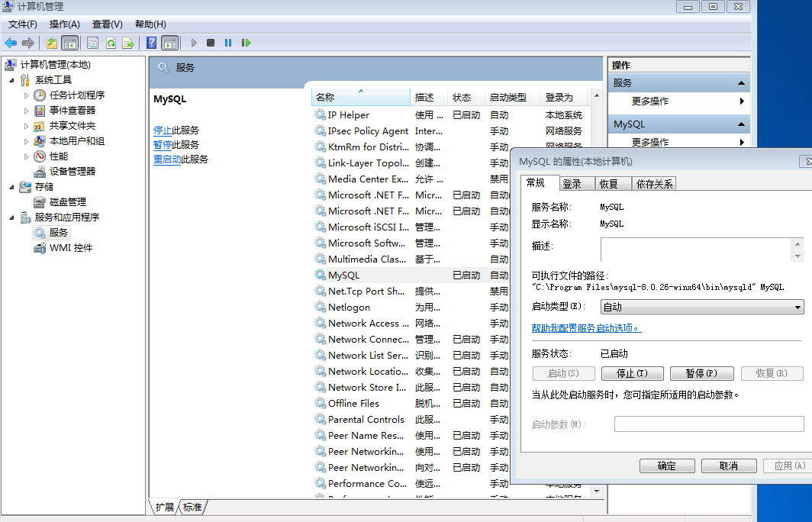Collapse the 系统工具 tree node
This screenshot has width=812, height=522.
(x=11, y=80)
